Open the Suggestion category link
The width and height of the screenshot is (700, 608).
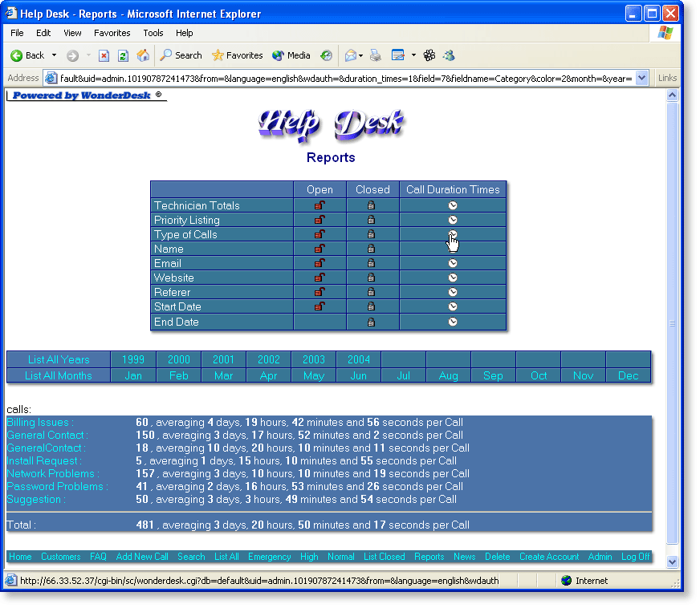36,500
